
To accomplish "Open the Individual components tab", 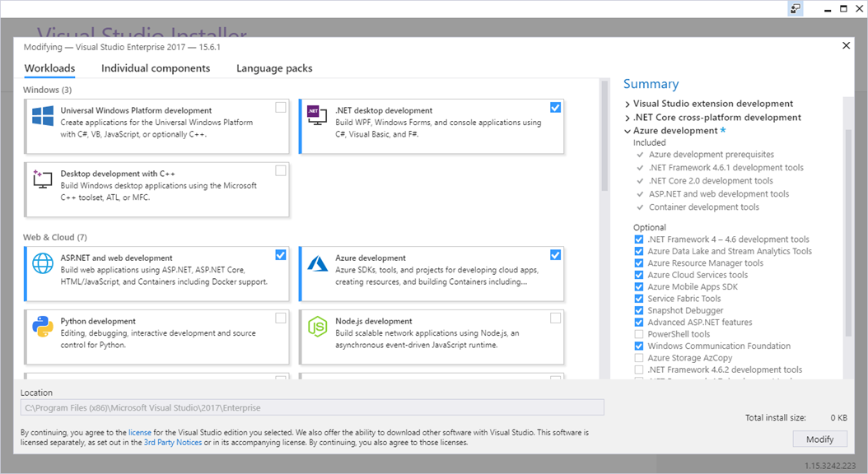I will [x=156, y=68].
